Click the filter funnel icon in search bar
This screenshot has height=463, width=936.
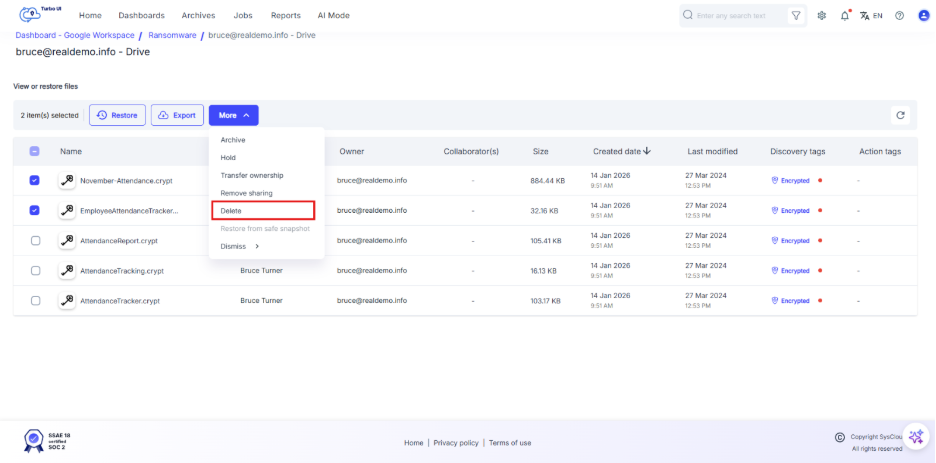795,16
